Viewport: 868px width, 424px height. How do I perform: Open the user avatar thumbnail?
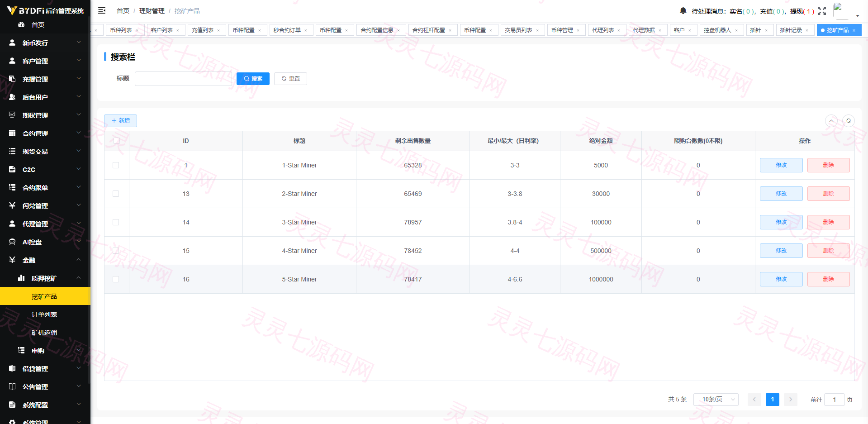[842, 11]
